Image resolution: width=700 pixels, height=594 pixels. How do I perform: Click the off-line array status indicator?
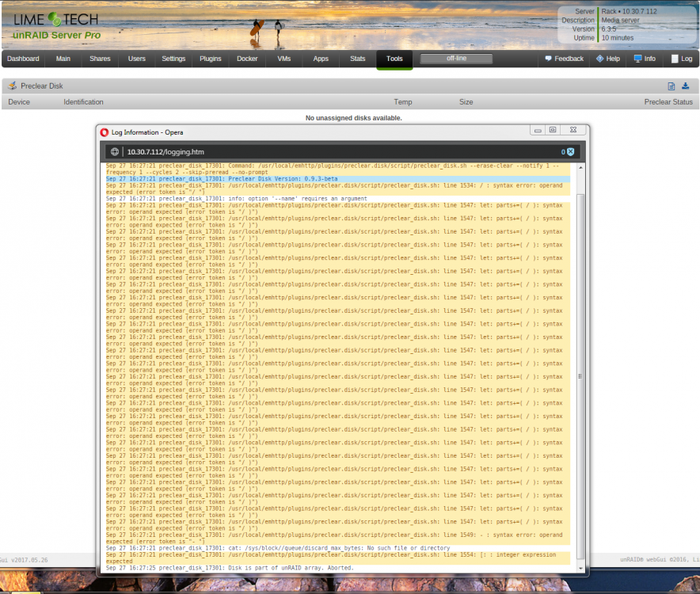[456, 59]
